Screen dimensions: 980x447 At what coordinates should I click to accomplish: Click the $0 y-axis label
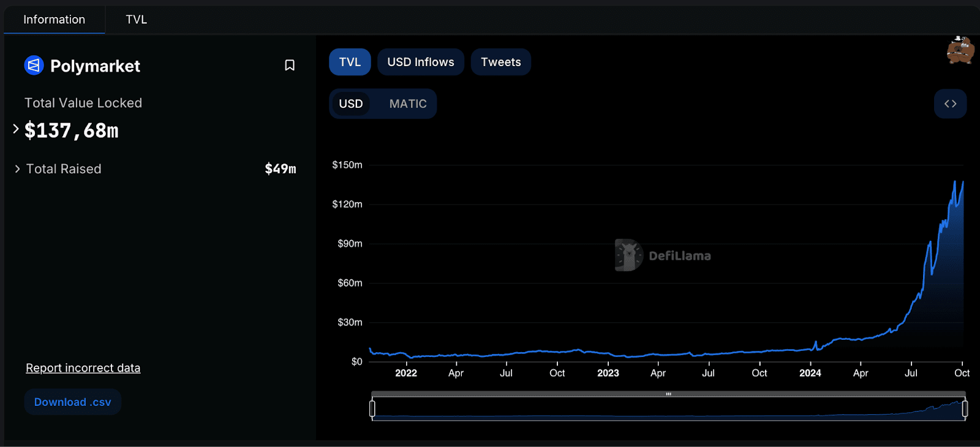356,362
